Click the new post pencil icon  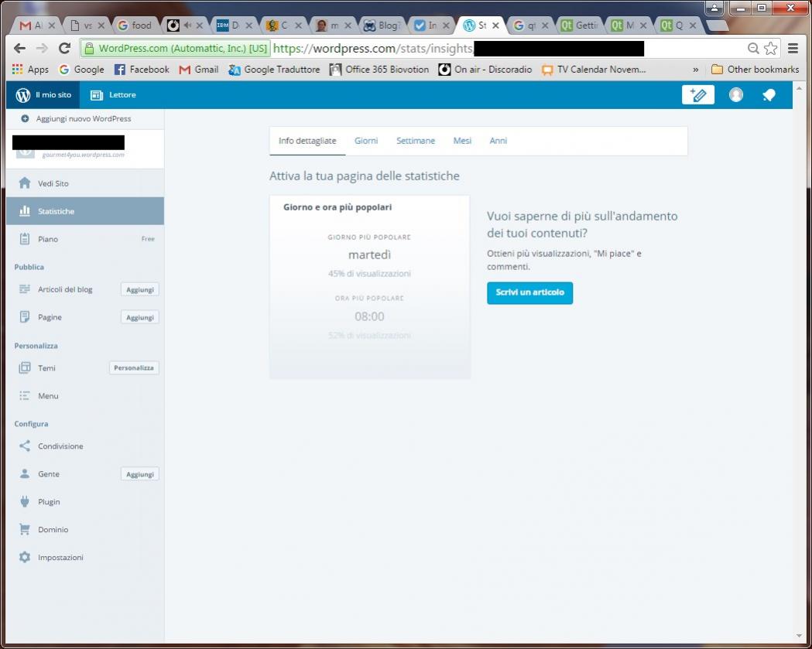697,95
